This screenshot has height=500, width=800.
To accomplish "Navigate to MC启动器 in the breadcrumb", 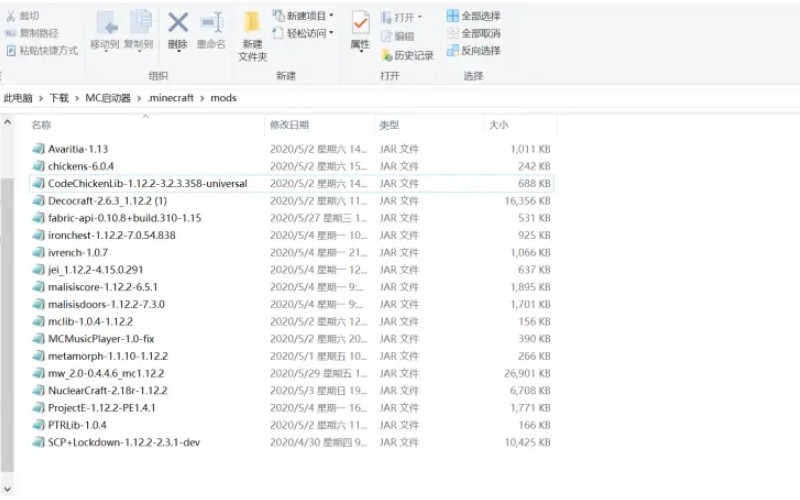I will click(x=107, y=98).
